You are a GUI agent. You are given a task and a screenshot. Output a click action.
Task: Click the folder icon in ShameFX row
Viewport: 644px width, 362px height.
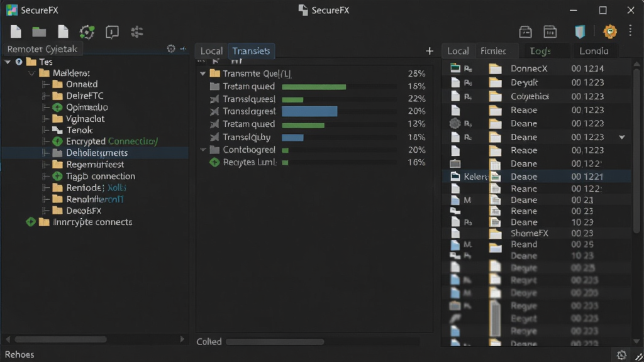[496, 234]
